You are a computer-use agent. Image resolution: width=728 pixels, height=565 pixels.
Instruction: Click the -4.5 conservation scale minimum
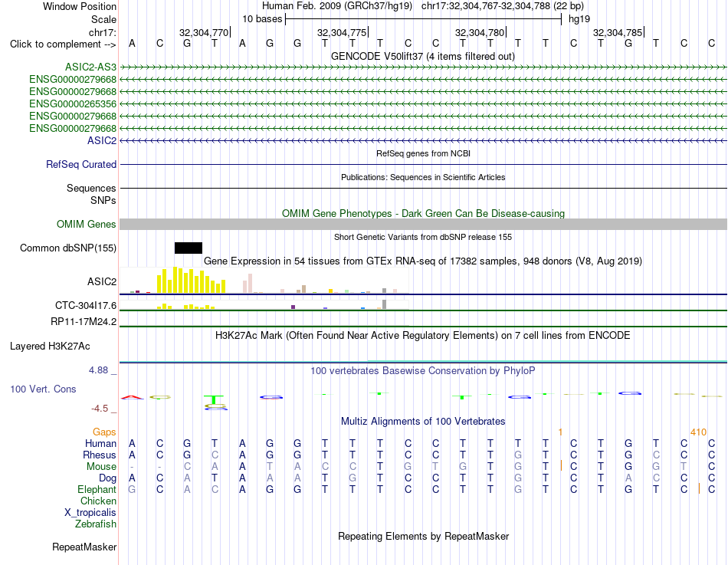(100, 409)
